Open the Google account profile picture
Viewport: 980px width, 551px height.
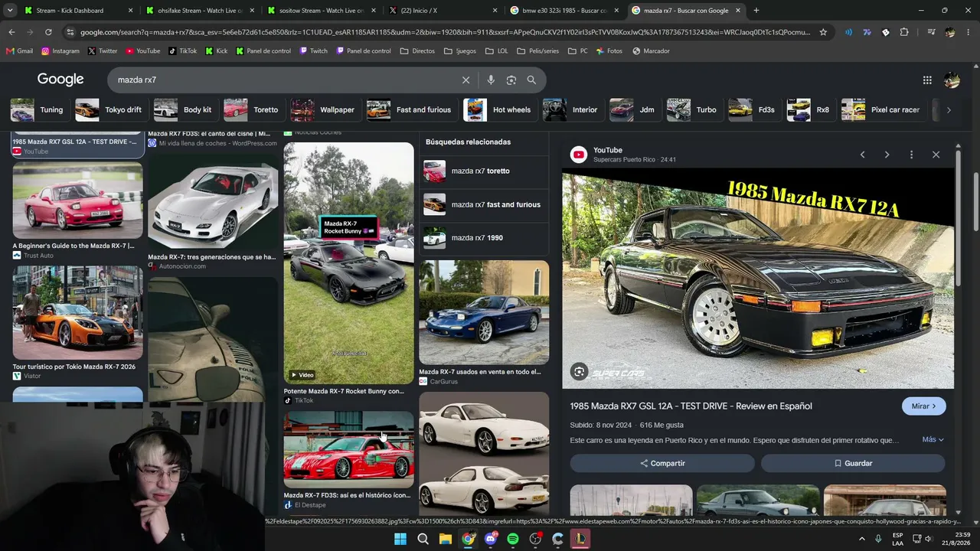point(952,80)
